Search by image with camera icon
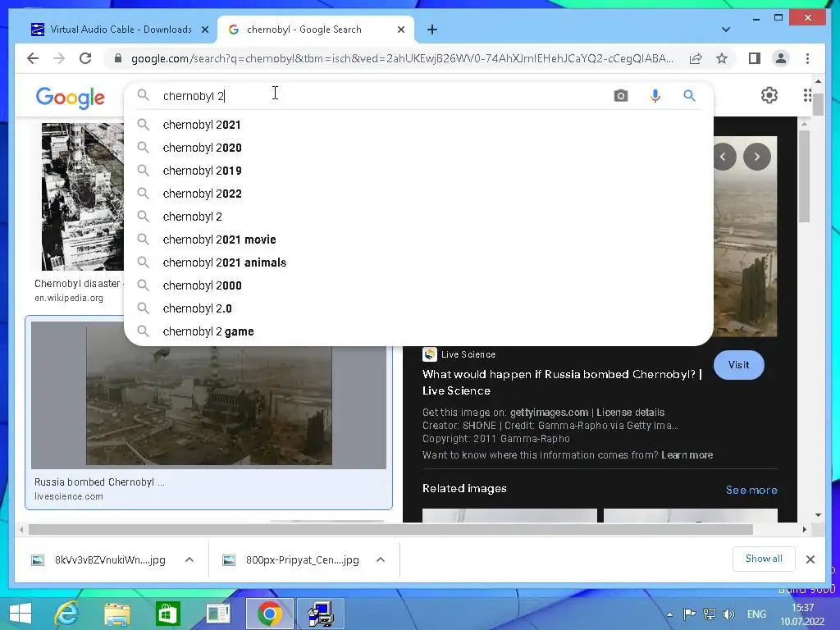Image resolution: width=840 pixels, height=630 pixels. 620,96
